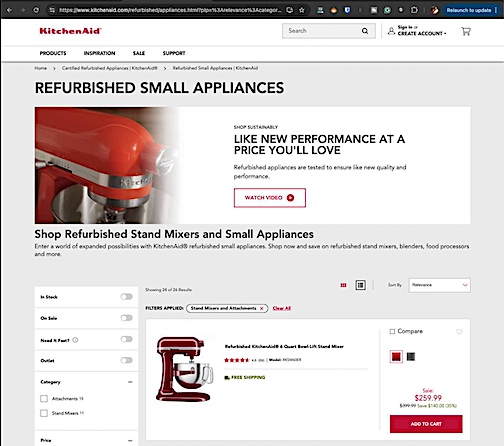Remove Stand Mixers and Attachments filter X
This screenshot has height=446, width=504.
(262, 308)
